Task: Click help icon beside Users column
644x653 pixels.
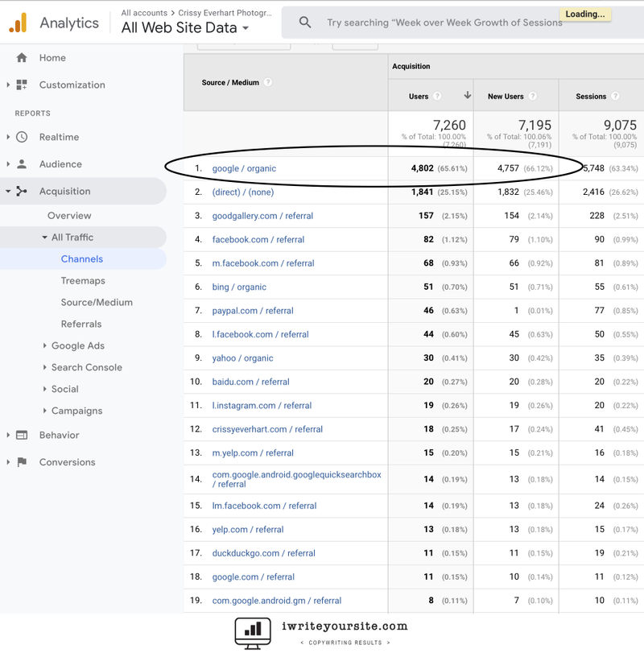Action: tap(436, 96)
